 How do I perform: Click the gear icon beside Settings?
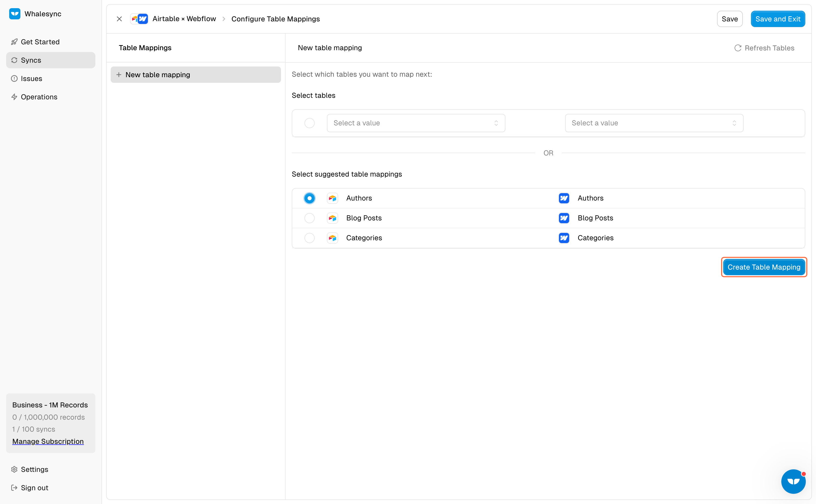(x=14, y=469)
